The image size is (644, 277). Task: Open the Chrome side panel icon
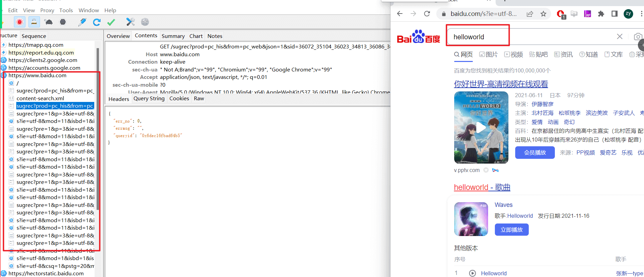(615, 14)
